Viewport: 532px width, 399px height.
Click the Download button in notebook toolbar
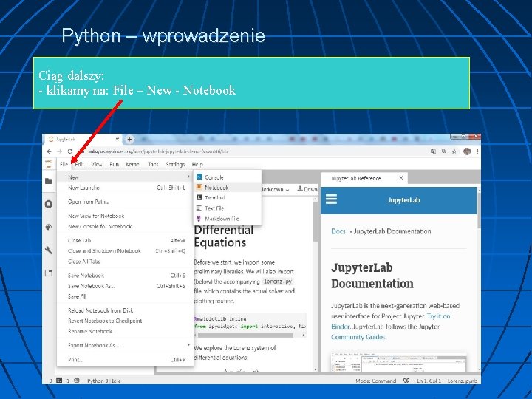coord(307,189)
